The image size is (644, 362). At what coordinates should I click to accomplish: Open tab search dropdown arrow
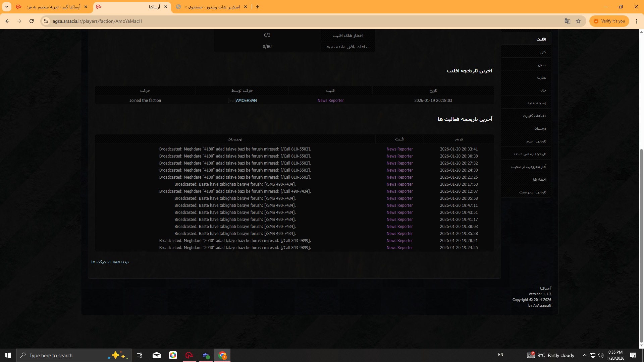click(7, 7)
